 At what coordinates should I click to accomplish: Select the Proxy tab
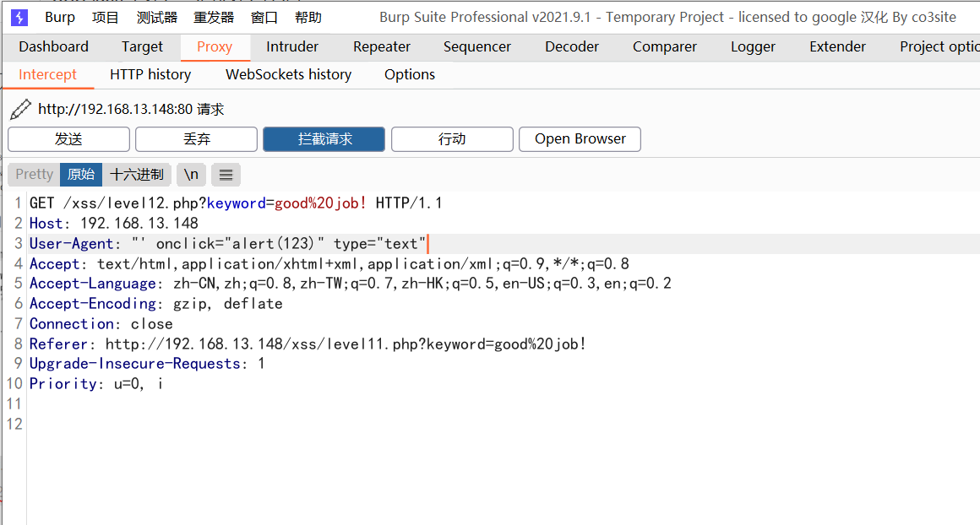[x=215, y=46]
